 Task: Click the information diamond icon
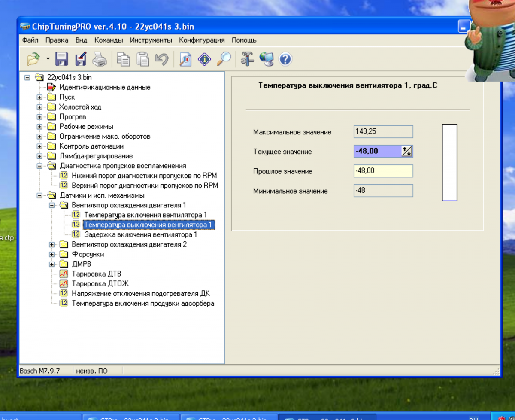(x=204, y=59)
